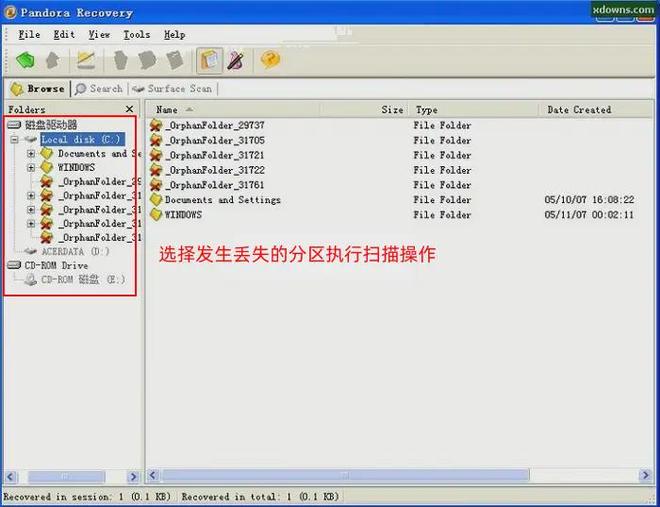Click the clipboard icon in the toolbar
This screenshot has height=507, width=660.
210,61
